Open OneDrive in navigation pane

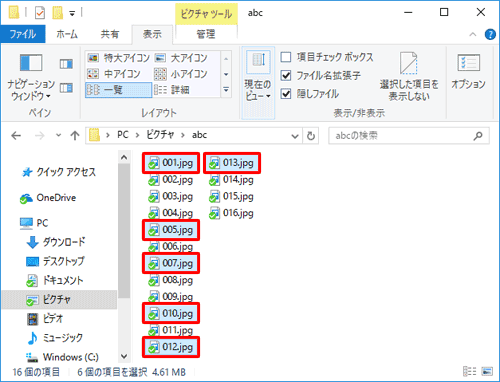pyautogui.click(x=48, y=198)
